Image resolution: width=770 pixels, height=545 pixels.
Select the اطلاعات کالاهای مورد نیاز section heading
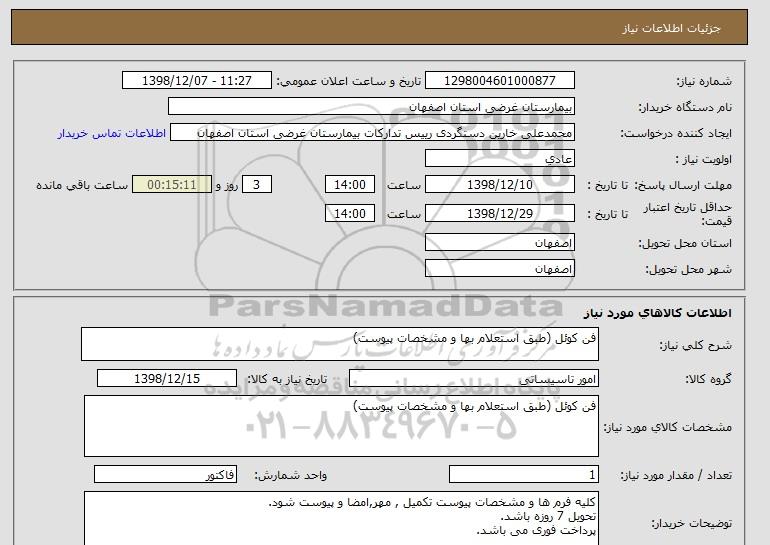coord(657,313)
